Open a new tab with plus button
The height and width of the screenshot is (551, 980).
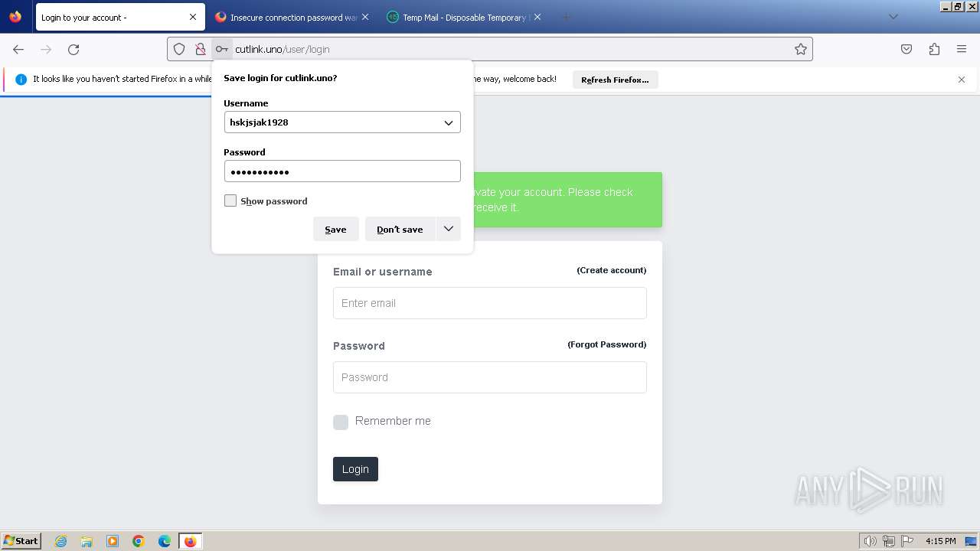pyautogui.click(x=566, y=17)
